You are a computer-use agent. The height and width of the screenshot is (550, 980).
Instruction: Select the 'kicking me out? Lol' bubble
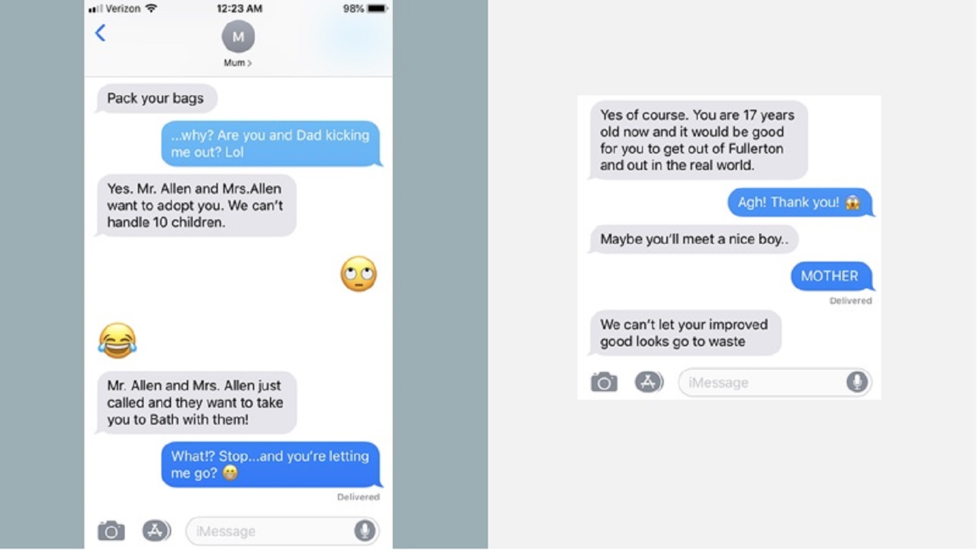[271, 144]
